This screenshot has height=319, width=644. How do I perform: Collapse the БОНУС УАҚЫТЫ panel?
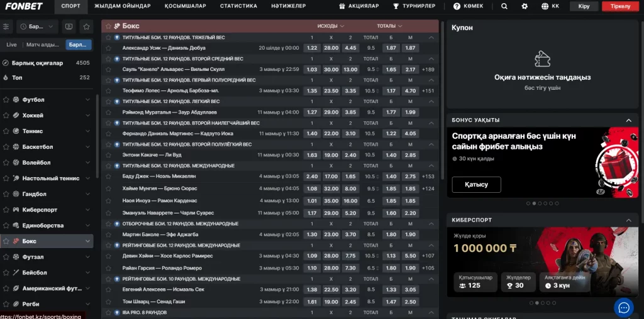click(628, 120)
